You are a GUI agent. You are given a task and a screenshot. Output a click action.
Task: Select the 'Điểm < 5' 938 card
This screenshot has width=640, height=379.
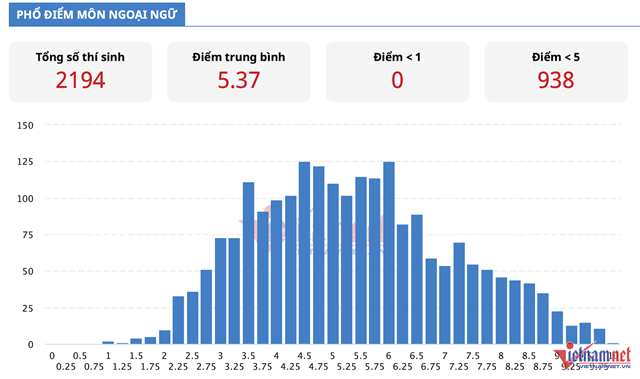556,72
